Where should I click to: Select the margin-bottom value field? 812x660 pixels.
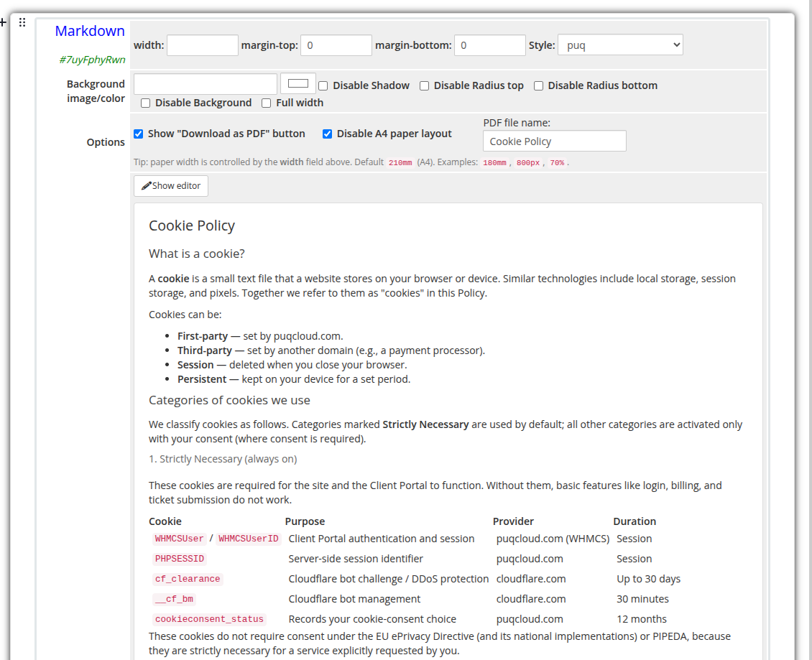point(489,45)
